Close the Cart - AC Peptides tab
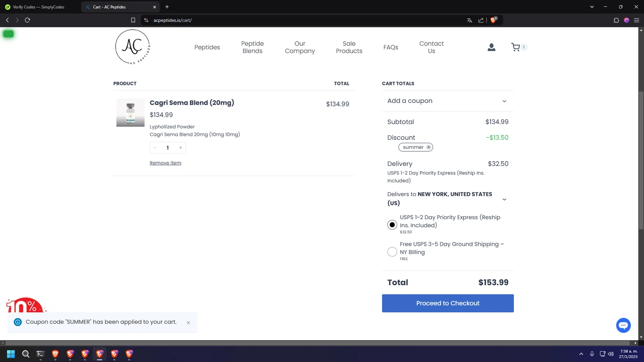Image resolution: width=644 pixels, height=362 pixels. click(x=155, y=7)
